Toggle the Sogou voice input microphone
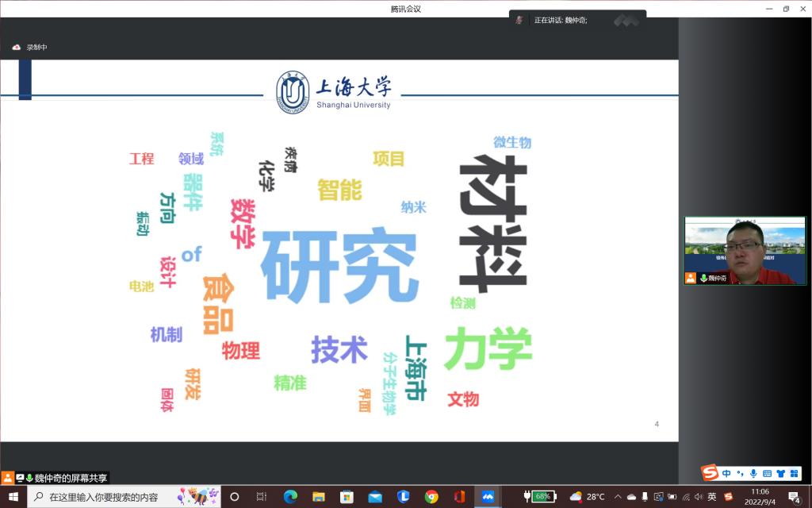Image resolution: width=812 pixels, height=508 pixels. click(753, 474)
